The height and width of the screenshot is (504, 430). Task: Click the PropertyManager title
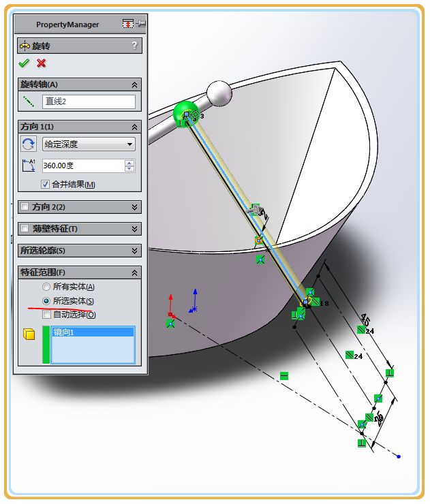click(x=67, y=25)
